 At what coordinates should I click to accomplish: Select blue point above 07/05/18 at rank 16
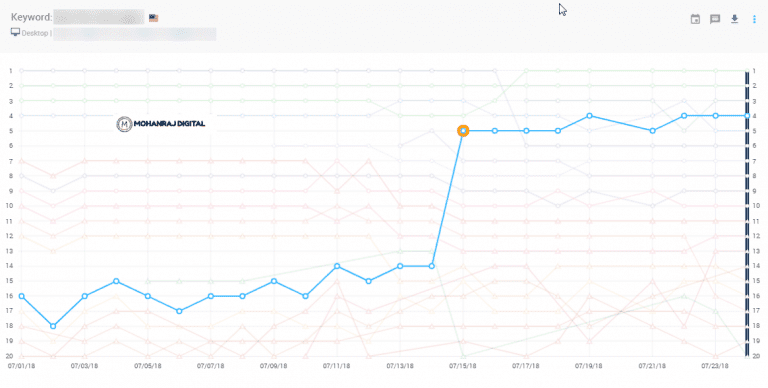pos(148,296)
